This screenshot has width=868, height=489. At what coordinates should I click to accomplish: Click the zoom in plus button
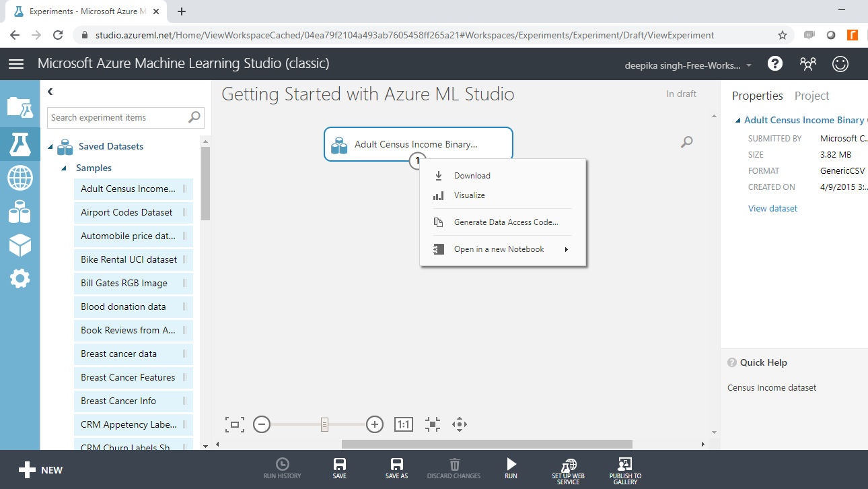375,424
